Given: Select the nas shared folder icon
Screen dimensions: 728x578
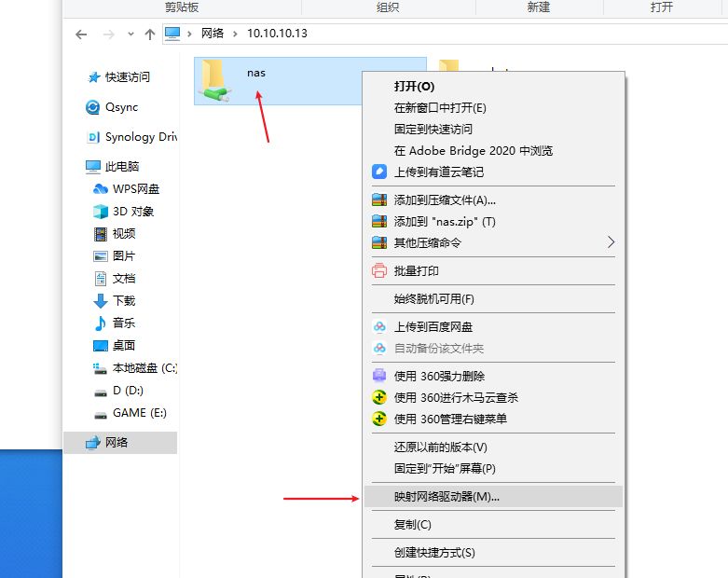Looking at the screenshot, I should click(x=215, y=81).
